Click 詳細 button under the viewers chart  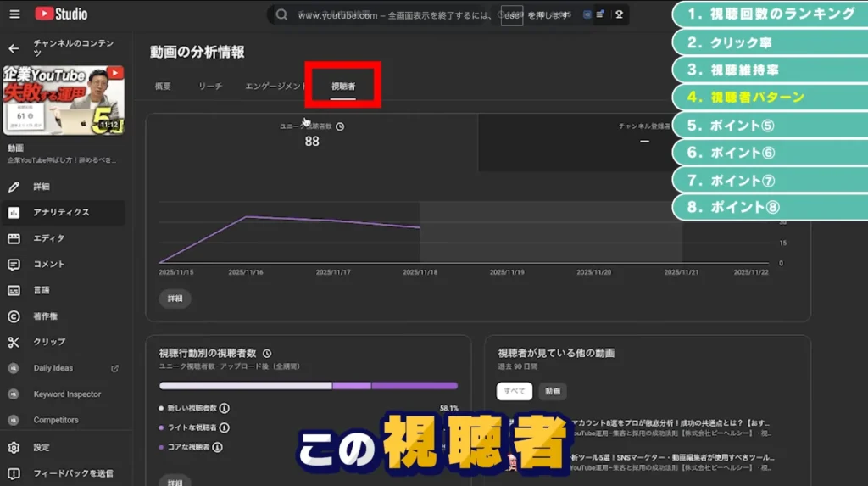175,299
